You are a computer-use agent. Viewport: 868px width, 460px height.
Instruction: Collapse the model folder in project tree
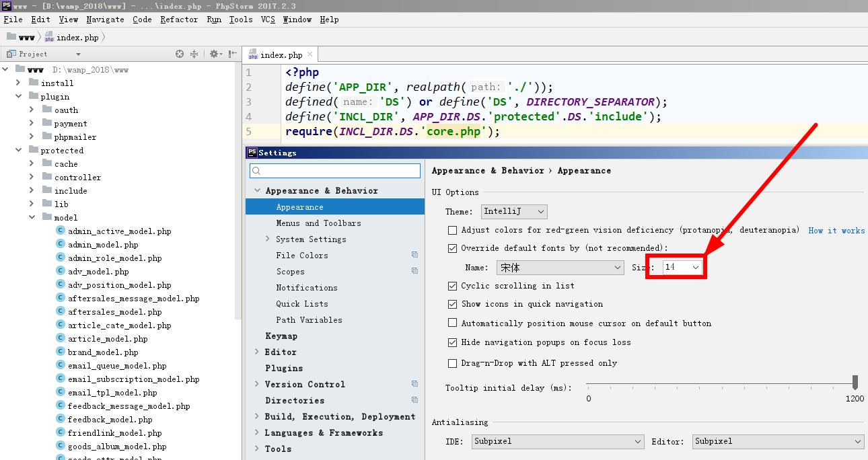tap(32, 217)
